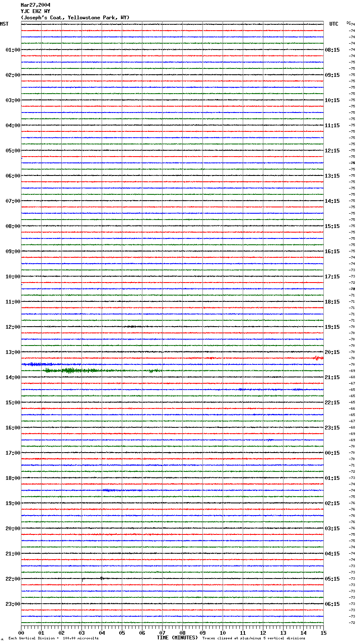
Task: Pick the UTC time label '23:15'
Action: pos(332,428)
